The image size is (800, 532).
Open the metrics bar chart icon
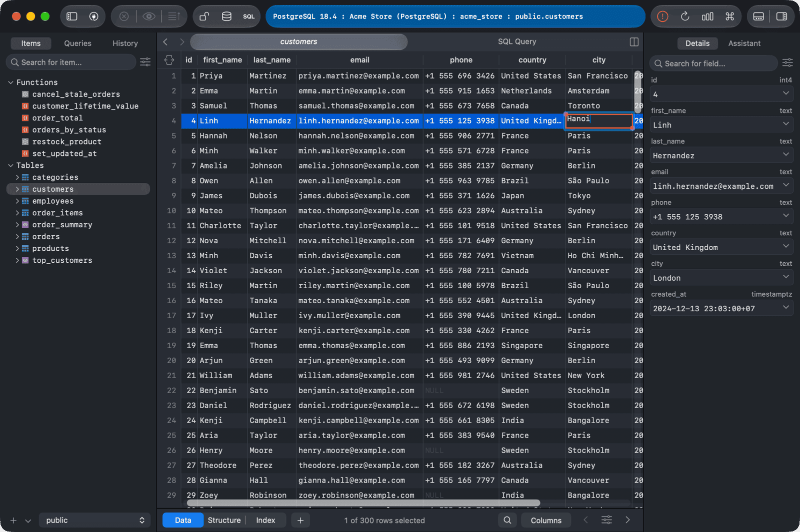[x=707, y=16]
